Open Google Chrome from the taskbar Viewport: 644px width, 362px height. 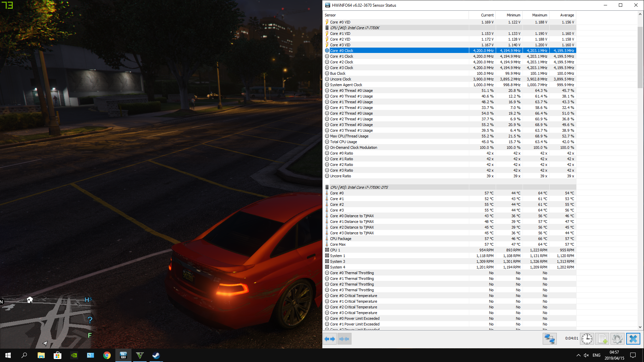(x=107, y=355)
